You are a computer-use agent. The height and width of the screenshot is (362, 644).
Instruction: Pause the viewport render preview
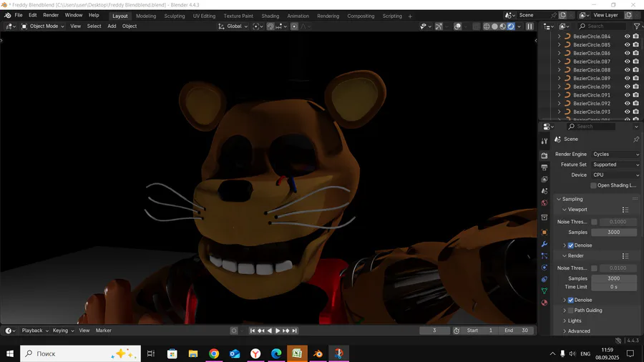tap(530, 26)
